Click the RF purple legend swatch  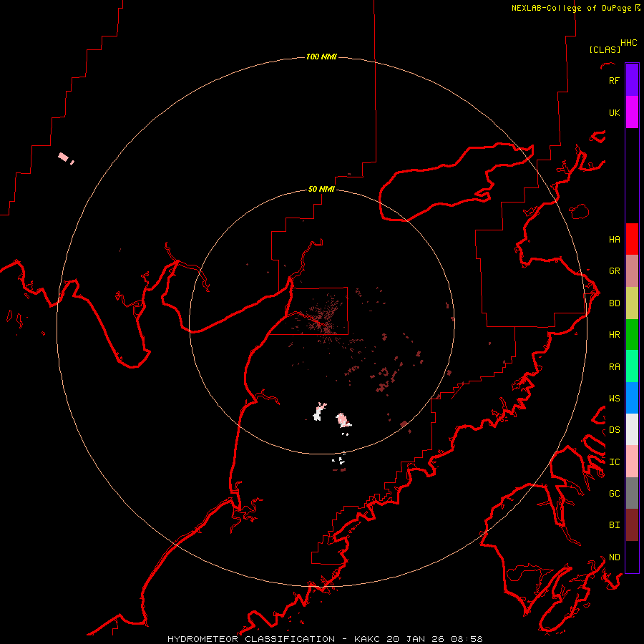(632, 80)
